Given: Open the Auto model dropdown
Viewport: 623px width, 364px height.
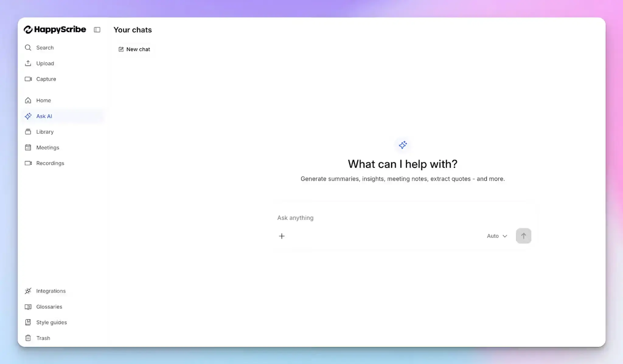Looking at the screenshot, I should point(496,236).
